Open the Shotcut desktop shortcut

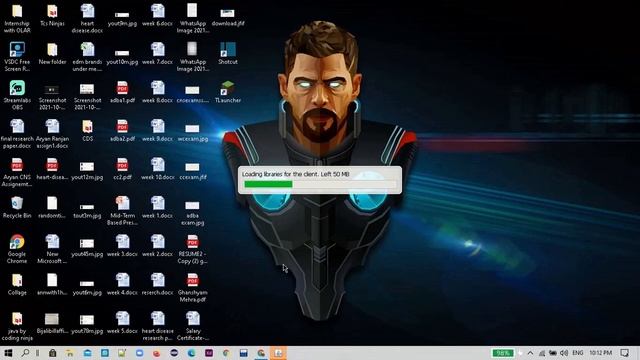click(227, 53)
